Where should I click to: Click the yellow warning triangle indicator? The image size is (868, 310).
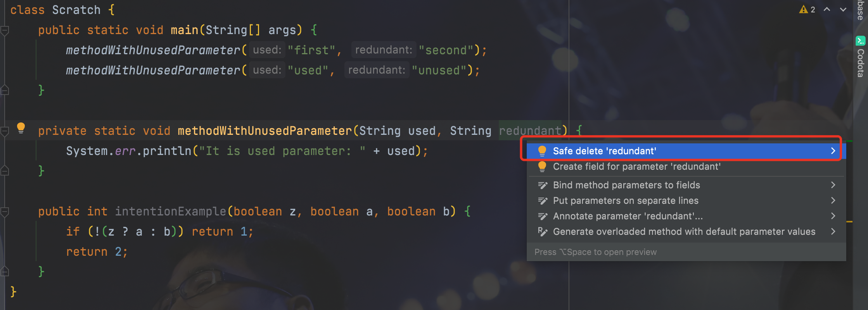[803, 9]
